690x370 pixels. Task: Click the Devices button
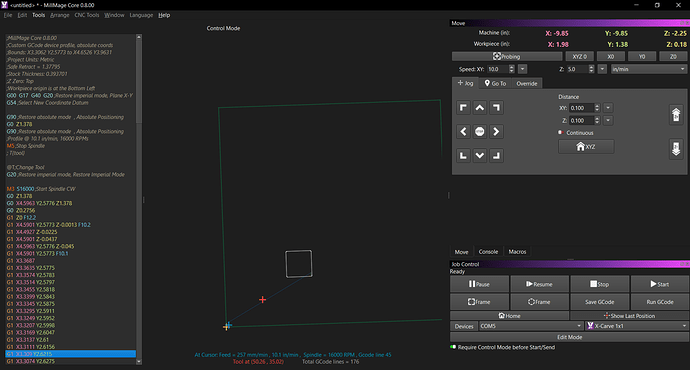pos(464,326)
